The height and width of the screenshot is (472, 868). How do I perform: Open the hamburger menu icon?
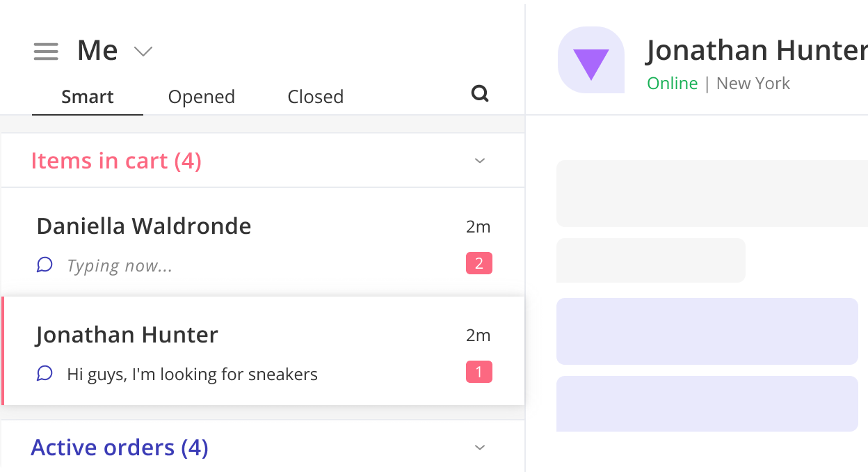pos(46,52)
